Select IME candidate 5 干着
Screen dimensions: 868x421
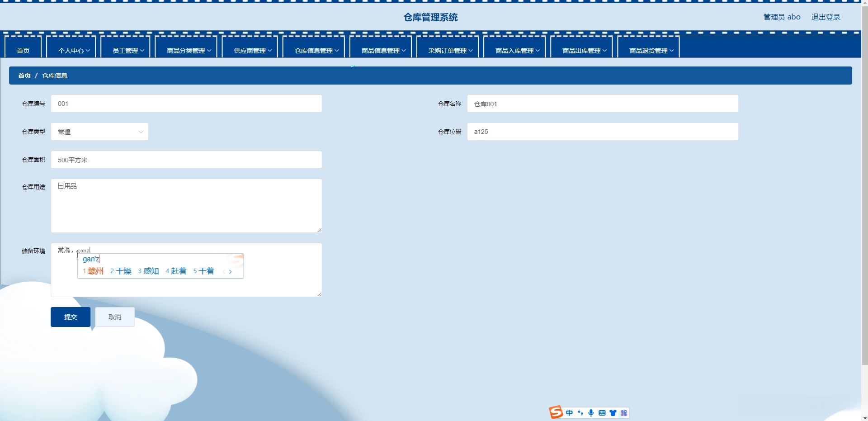click(x=203, y=271)
